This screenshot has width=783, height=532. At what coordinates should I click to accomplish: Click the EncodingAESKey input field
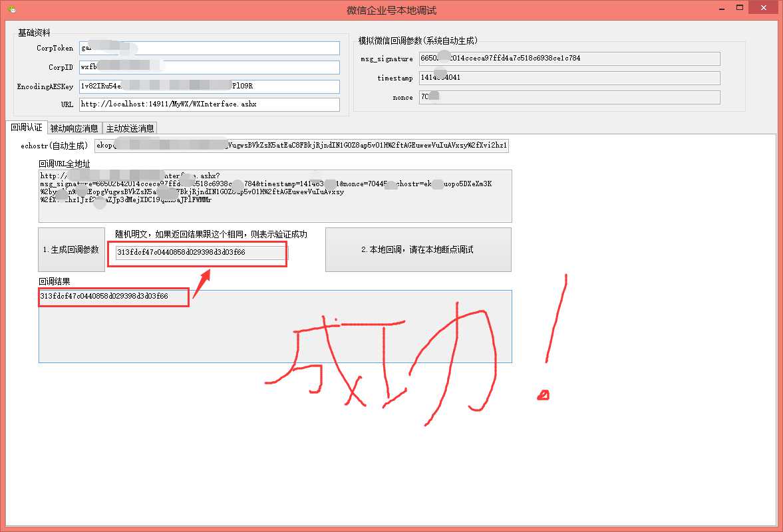click(210, 86)
